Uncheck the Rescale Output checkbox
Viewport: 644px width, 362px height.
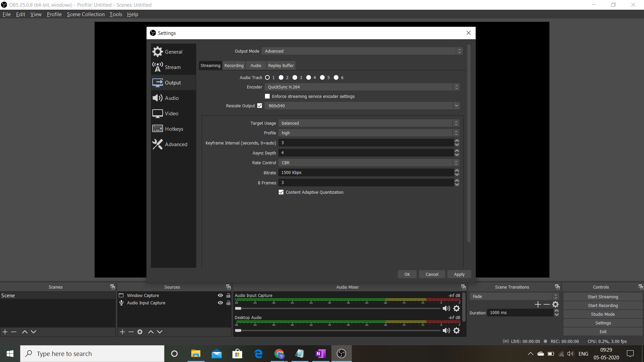coord(260,106)
